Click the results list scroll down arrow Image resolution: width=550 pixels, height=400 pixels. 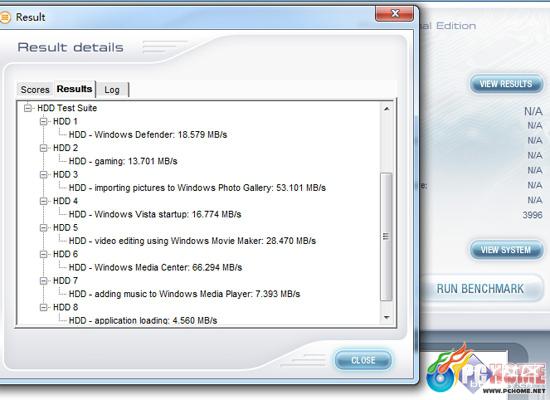387,318
